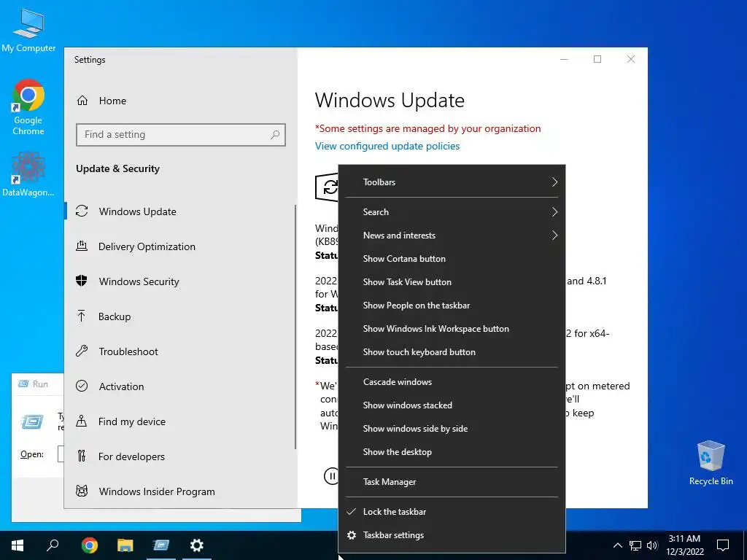The width and height of the screenshot is (747, 560).
Task: Expand the News and interests submenu arrow
Action: click(x=554, y=236)
